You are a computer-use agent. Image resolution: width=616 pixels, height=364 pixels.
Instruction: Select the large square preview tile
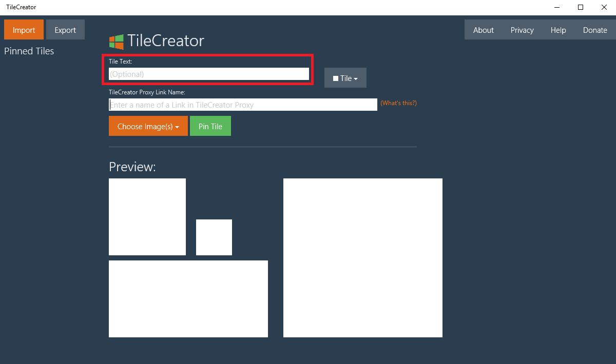coord(362,257)
